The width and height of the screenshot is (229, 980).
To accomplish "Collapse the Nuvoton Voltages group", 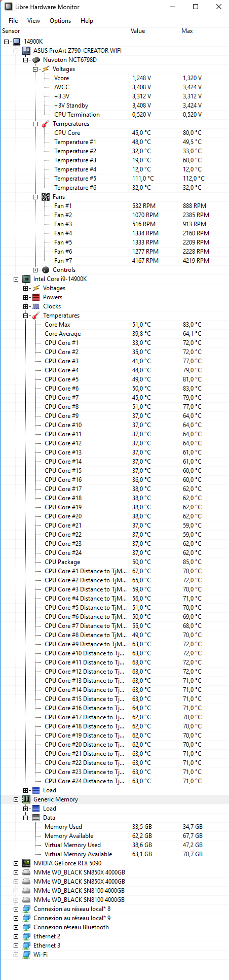I will (35, 69).
